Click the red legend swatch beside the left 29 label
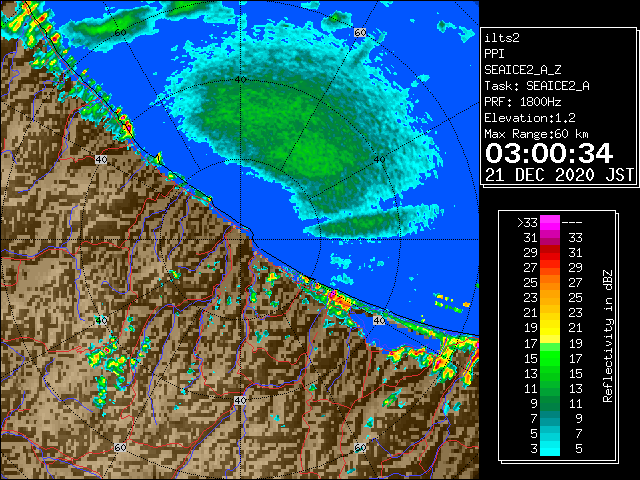 pos(550,253)
